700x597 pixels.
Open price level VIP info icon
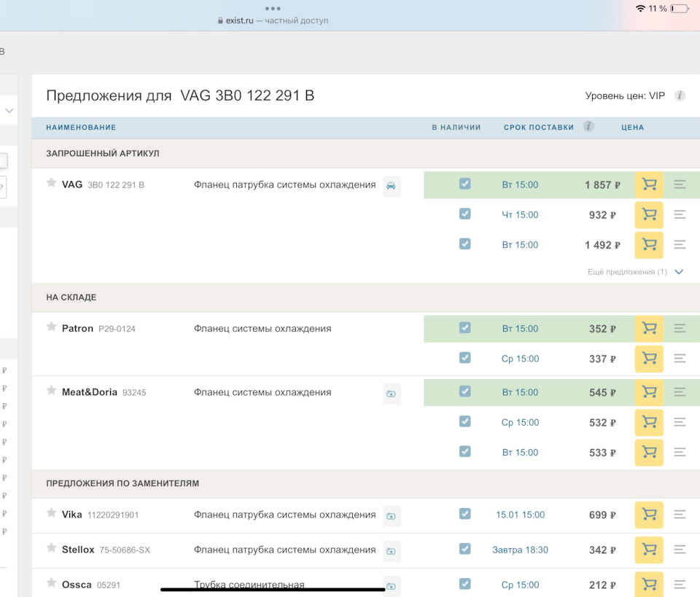[x=680, y=95]
